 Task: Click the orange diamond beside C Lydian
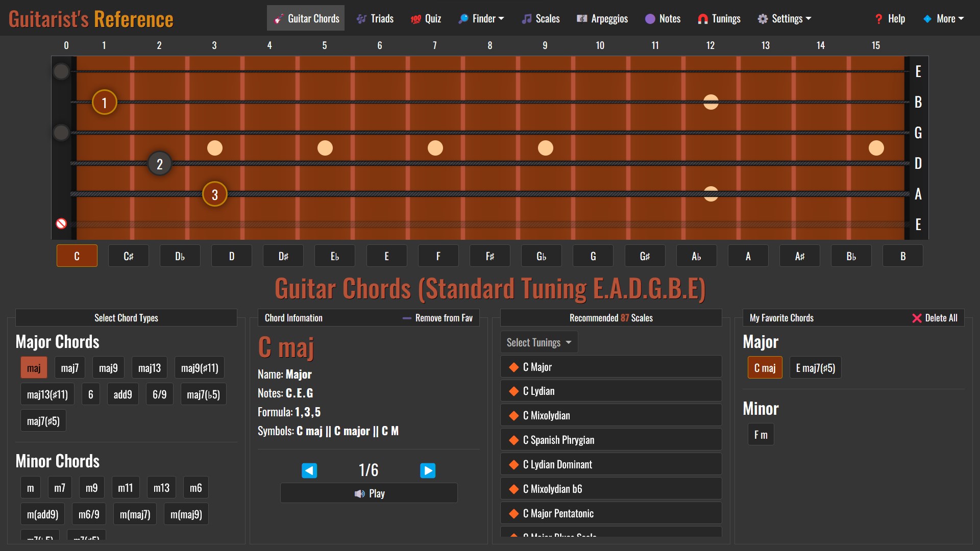(x=514, y=391)
